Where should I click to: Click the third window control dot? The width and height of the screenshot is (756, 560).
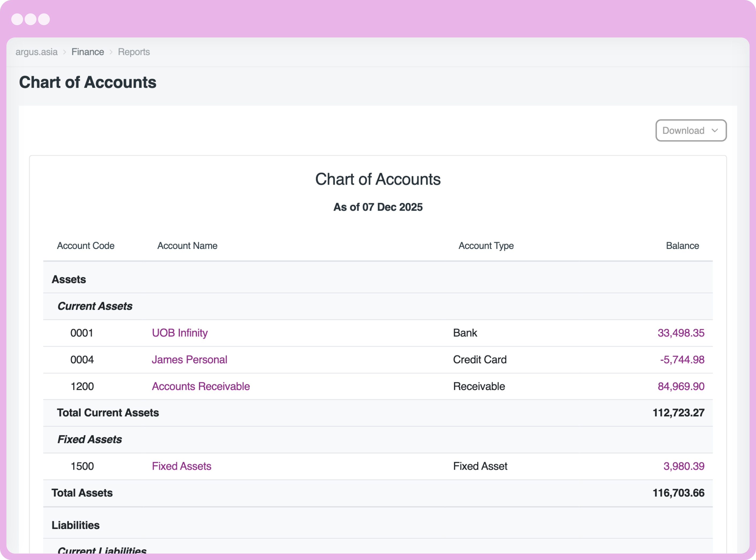pyautogui.click(x=45, y=19)
